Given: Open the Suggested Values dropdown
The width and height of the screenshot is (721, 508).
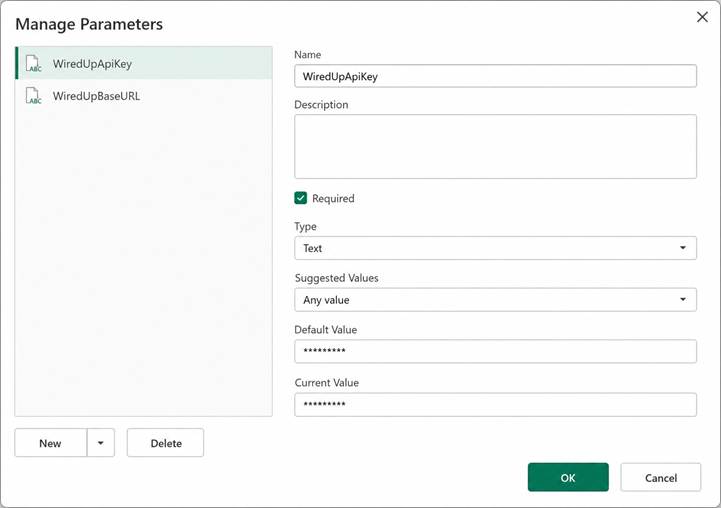Looking at the screenshot, I should [495, 300].
